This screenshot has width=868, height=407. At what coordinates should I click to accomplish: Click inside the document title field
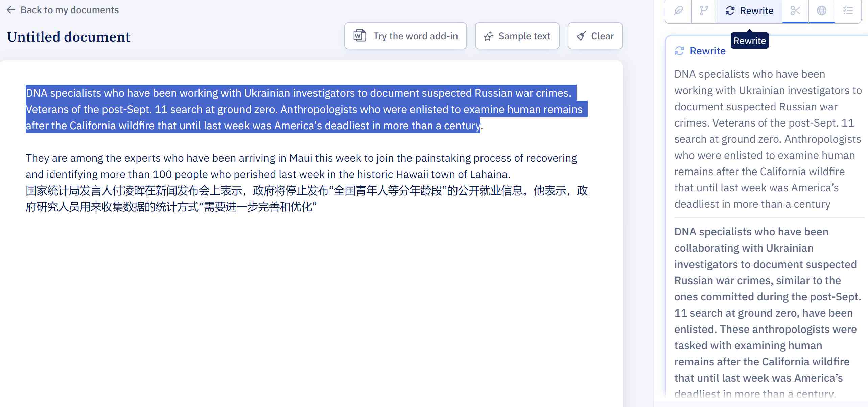(x=69, y=37)
